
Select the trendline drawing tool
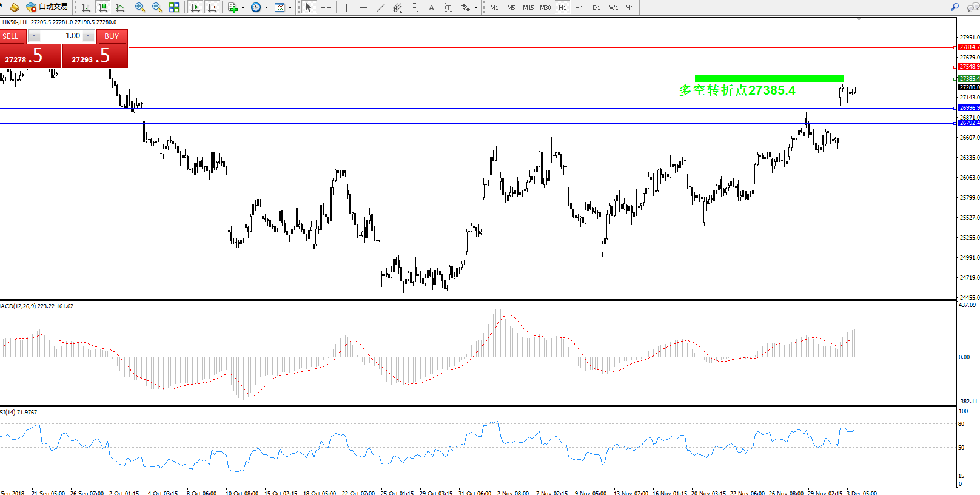(380, 7)
